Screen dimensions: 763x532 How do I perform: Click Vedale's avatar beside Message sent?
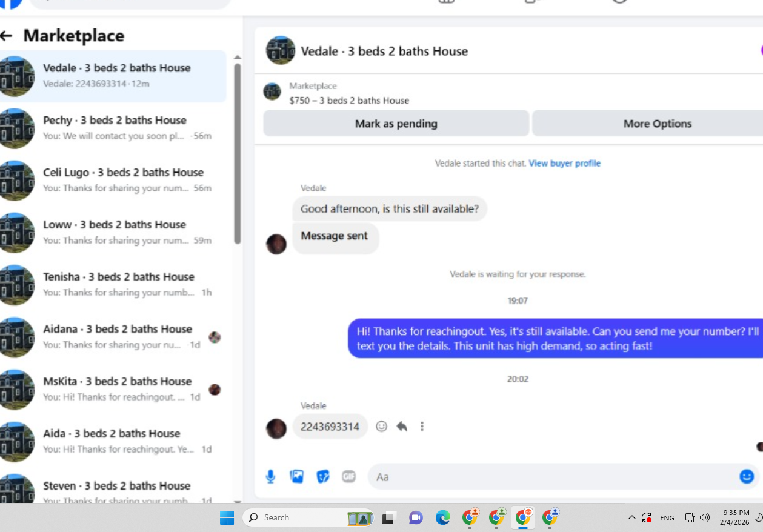pos(276,244)
